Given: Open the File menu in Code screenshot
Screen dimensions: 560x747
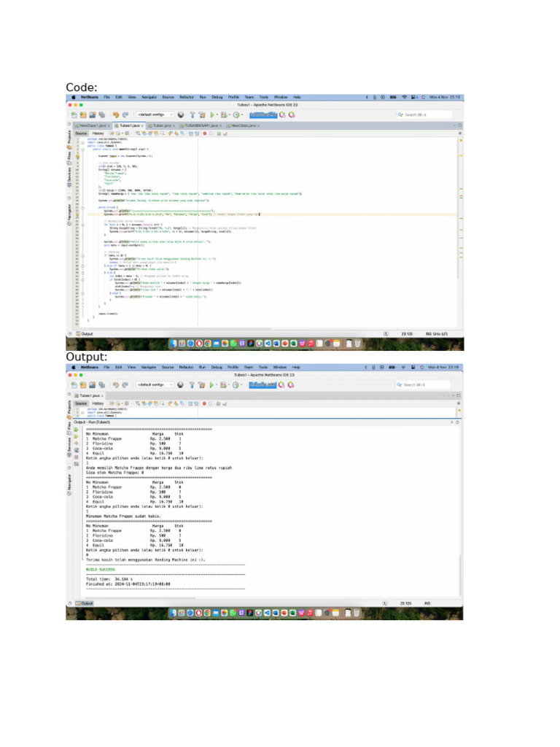Looking at the screenshot, I should [106, 97].
